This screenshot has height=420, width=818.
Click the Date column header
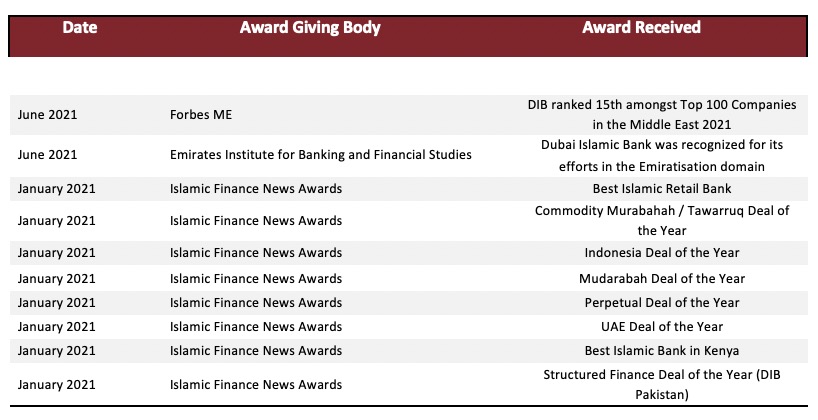[x=80, y=27]
